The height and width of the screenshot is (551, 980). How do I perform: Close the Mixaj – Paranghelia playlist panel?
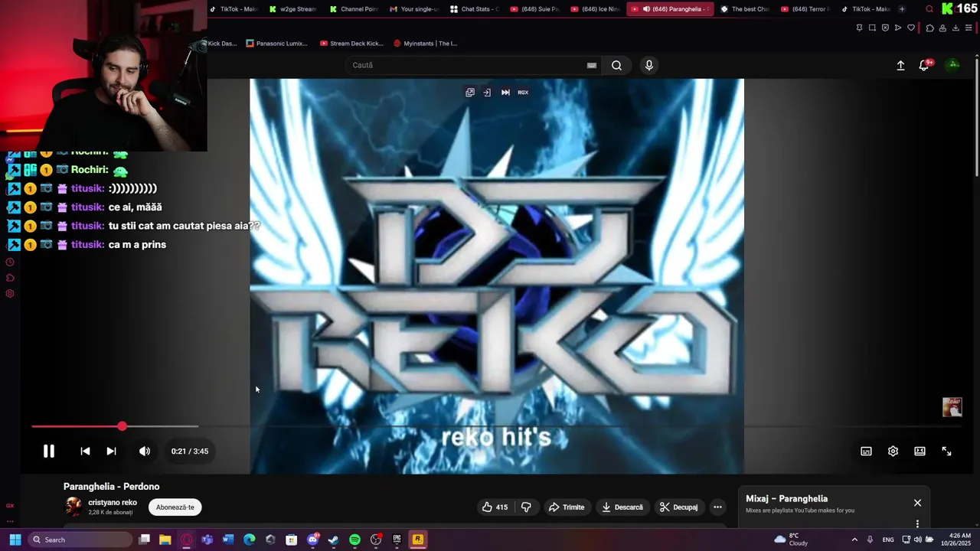click(917, 503)
